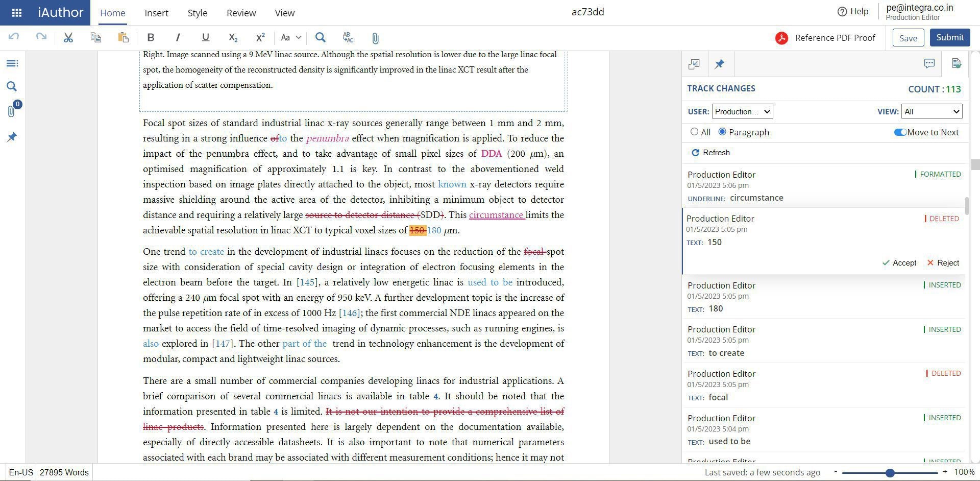Click the pin icon in track changes panel
The width and height of the screenshot is (980, 481).
(x=720, y=64)
